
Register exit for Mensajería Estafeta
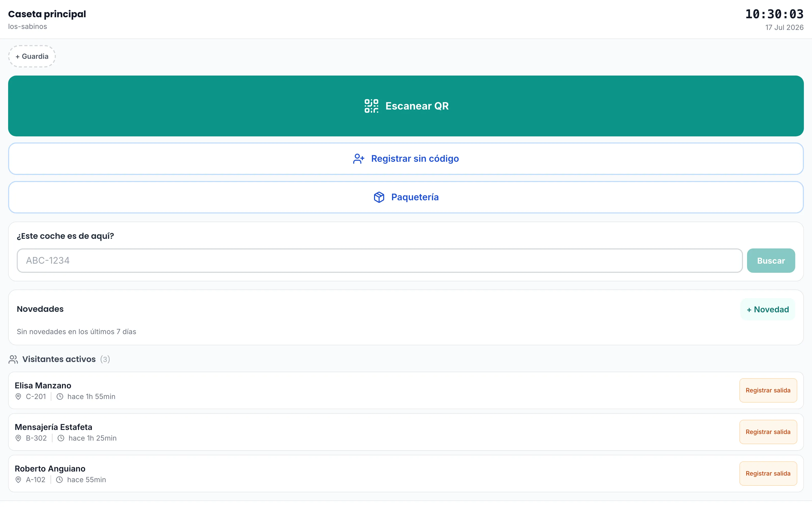pos(768,432)
